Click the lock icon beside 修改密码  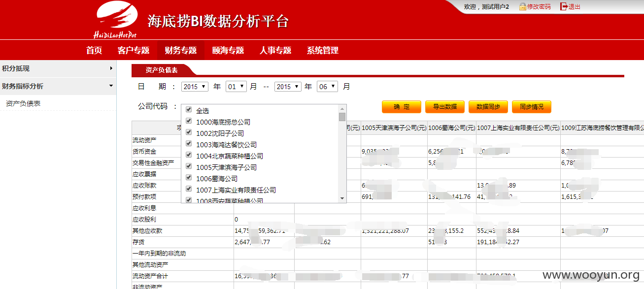coord(522,6)
